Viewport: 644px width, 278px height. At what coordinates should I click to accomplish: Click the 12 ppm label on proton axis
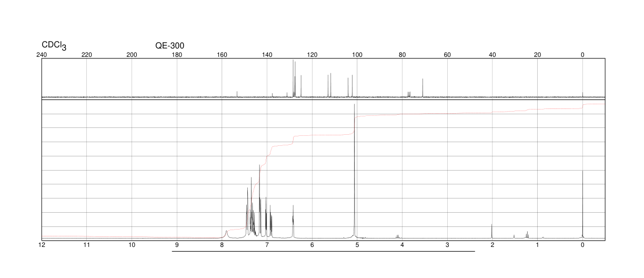pos(42,245)
